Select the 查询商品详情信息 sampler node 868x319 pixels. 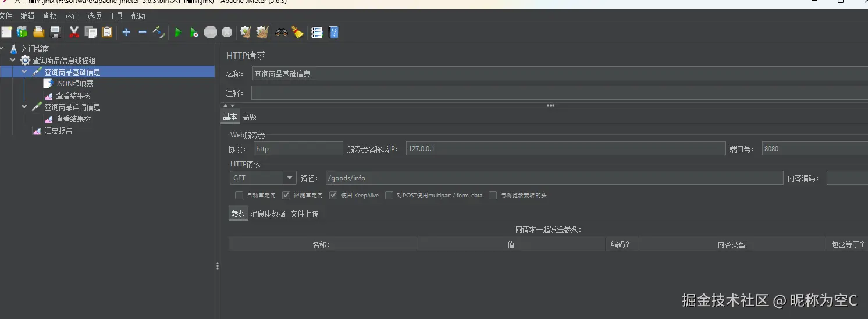pyautogui.click(x=72, y=107)
